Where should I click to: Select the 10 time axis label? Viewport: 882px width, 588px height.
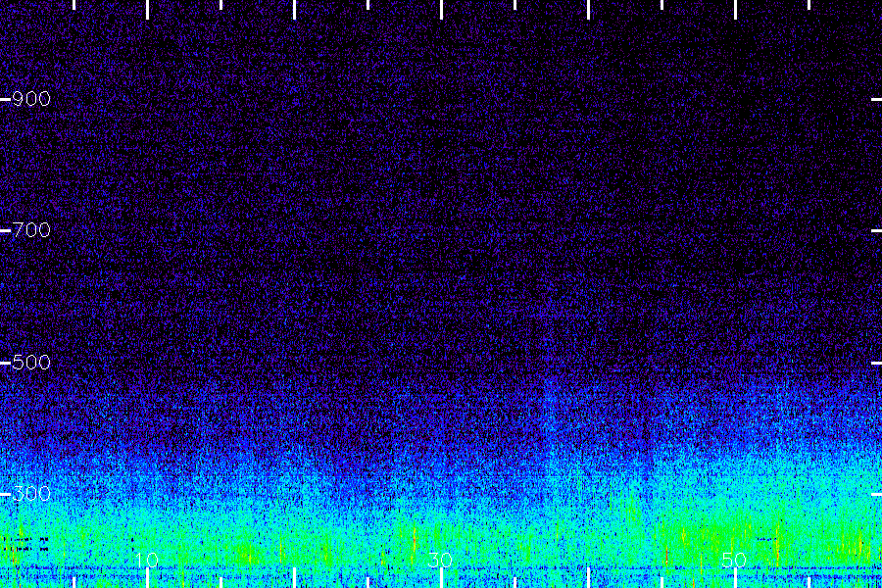tap(147, 560)
